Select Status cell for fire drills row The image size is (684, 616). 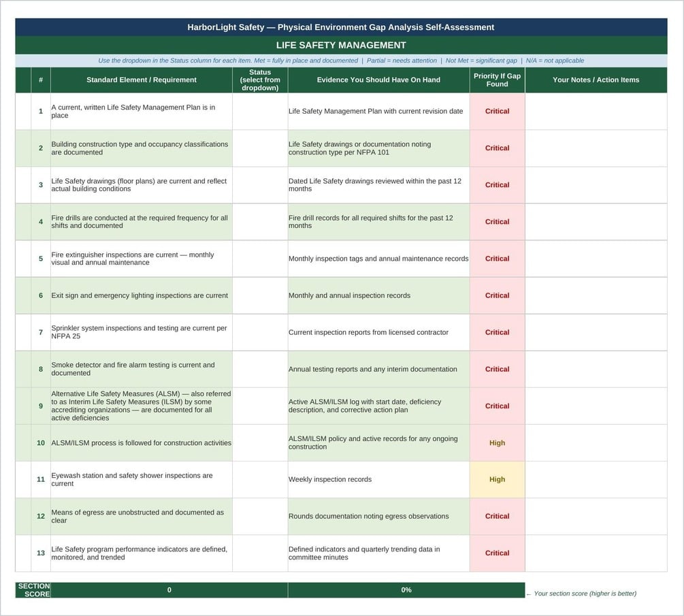click(x=260, y=222)
